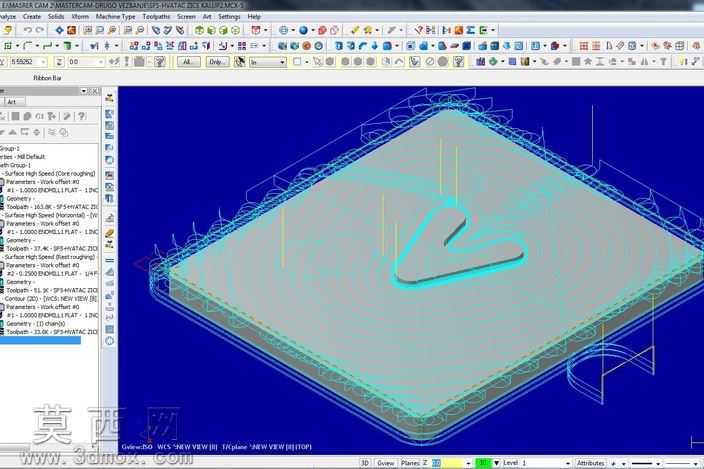Click the Gview button in status bar
Viewport: 704px width, 469px height.
tap(385, 463)
